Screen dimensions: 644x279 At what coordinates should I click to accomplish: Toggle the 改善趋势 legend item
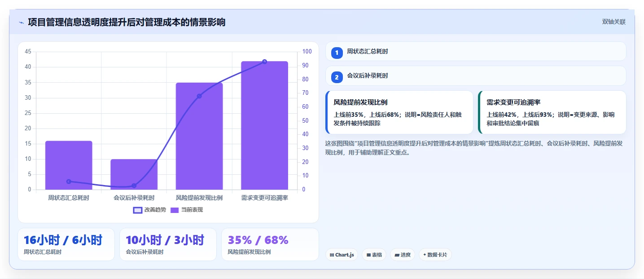coord(150,210)
